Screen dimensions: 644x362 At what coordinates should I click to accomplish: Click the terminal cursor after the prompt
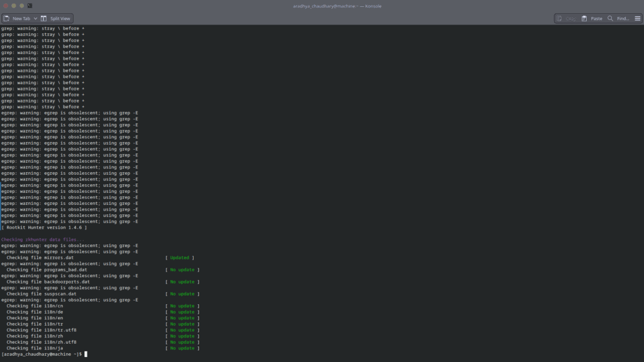(86, 354)
